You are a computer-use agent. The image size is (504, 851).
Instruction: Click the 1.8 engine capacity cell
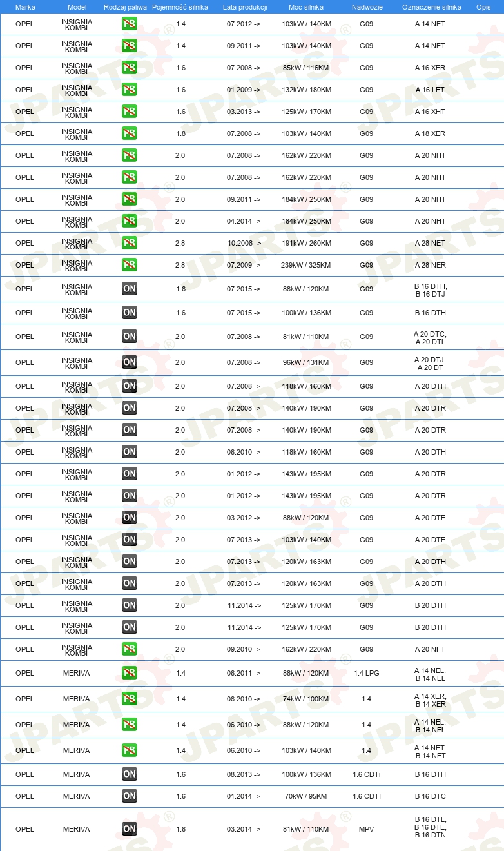pyautogui.click(x=180, y=133)
